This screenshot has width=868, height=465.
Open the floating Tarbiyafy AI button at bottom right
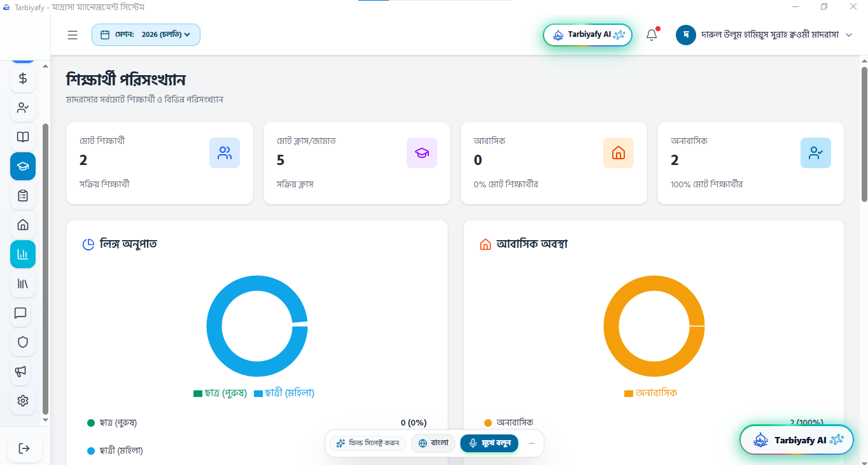click(797, 440)
